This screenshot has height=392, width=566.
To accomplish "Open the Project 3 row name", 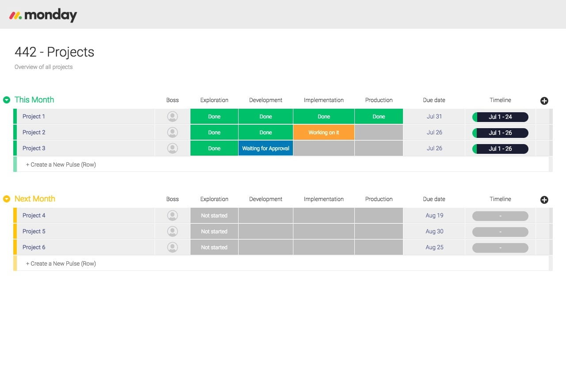I will 34,148.
